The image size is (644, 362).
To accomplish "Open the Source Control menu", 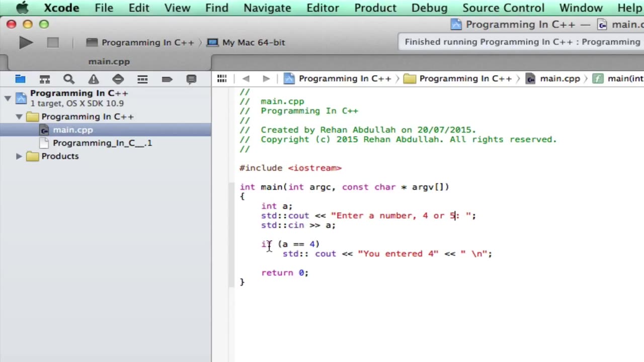I will (503, 8).
